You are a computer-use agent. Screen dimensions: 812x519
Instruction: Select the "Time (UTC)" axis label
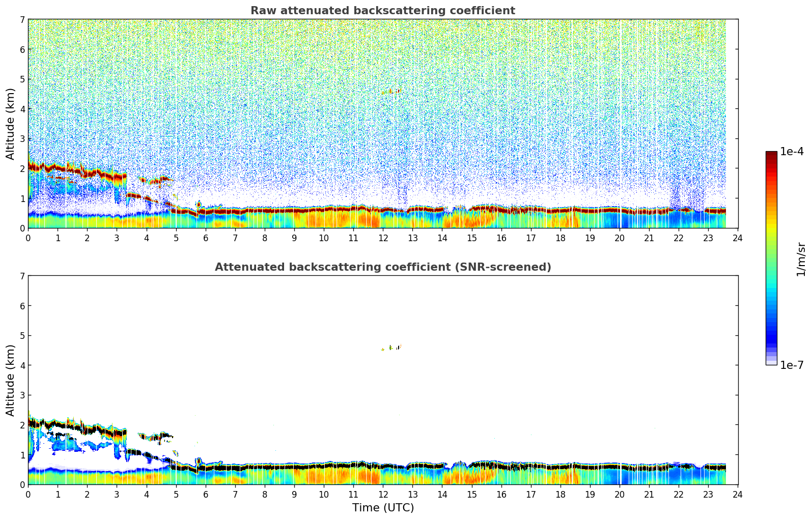coord(383,508)
